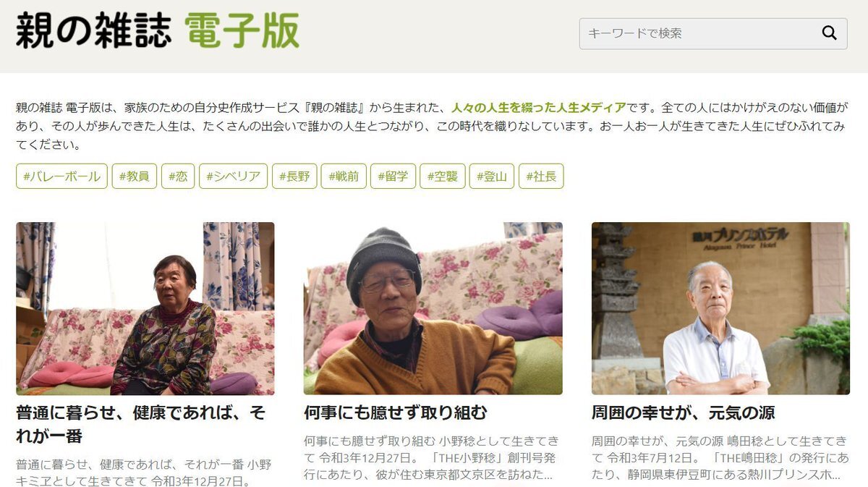Viewport: 868px width, 487px height.
Task: Open article 周囲の幸せが、元気の源
Action: (x=684, y=413)
